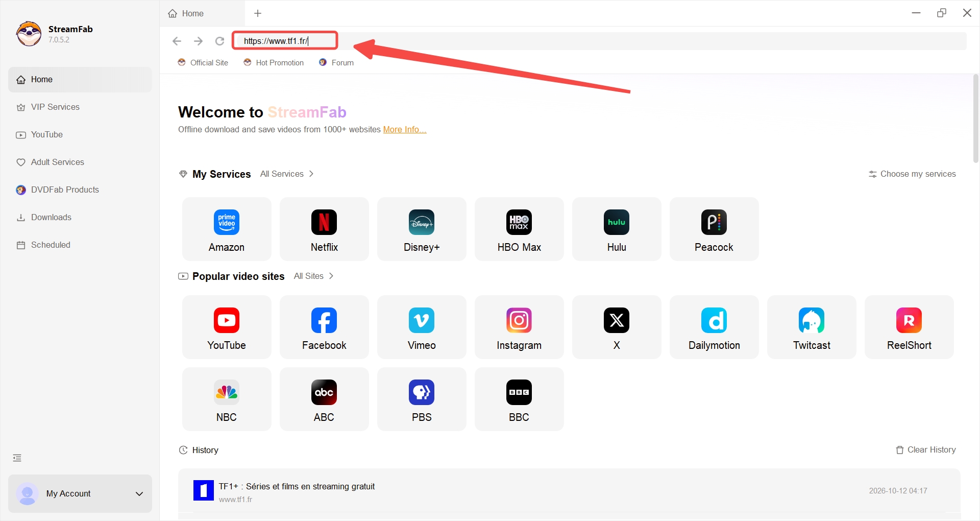Open the Dailymotion site tile
This screenshot has height=521, width=980.
point(714,327)
